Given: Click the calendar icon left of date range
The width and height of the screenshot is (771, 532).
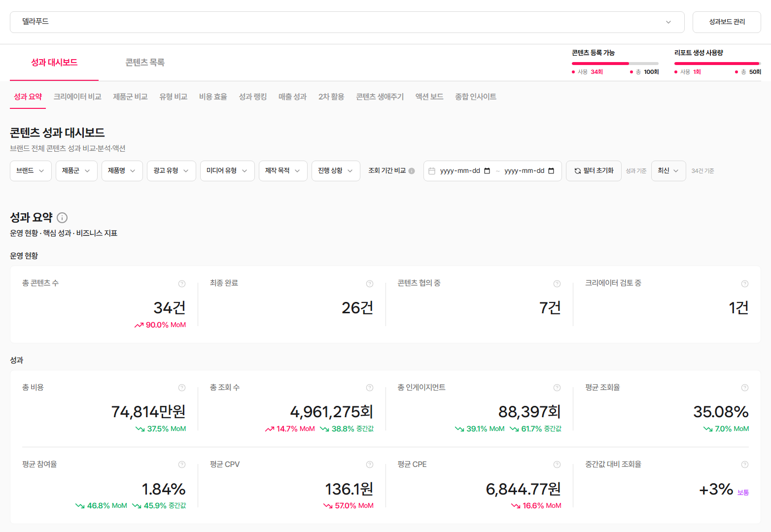Looking at the screenshot, I should coord(432,171).
